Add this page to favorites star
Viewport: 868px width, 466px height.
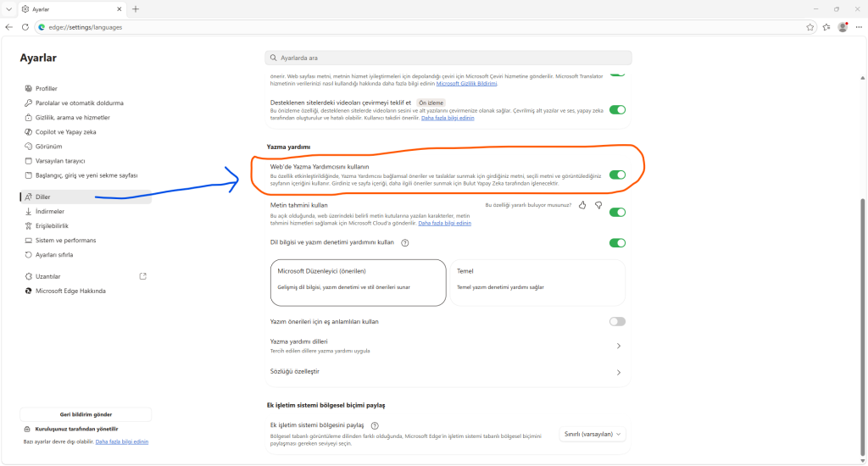coord(810,27)
